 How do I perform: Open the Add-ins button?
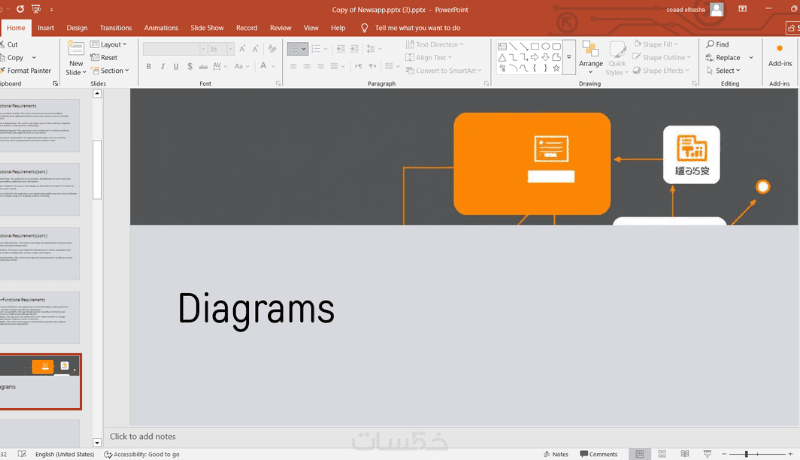pyautogui.click(x=780, y=56)
